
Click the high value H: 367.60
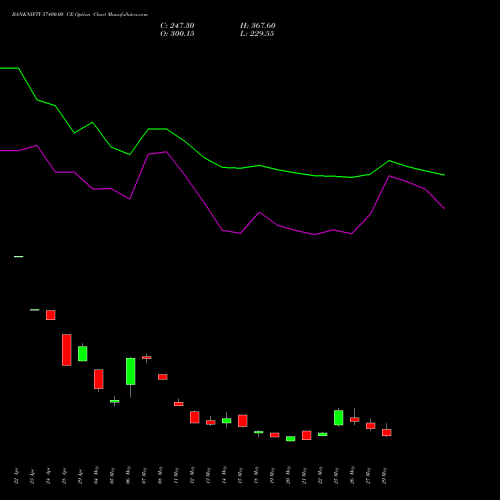pos(258,26)
